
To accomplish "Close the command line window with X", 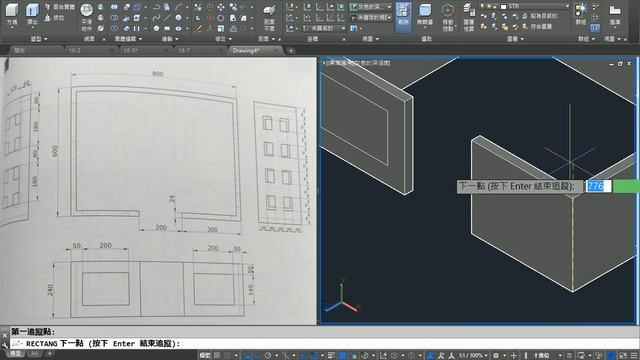I will pyautogui.click(x=4, y=335).
